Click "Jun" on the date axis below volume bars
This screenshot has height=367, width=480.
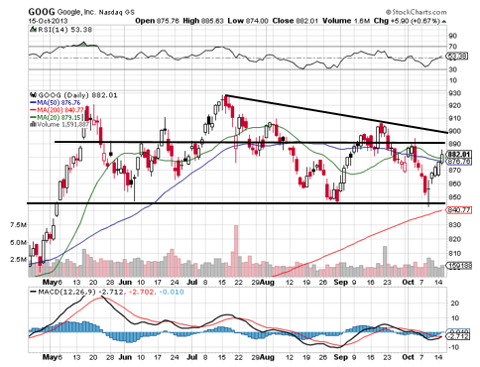point(125,282)
